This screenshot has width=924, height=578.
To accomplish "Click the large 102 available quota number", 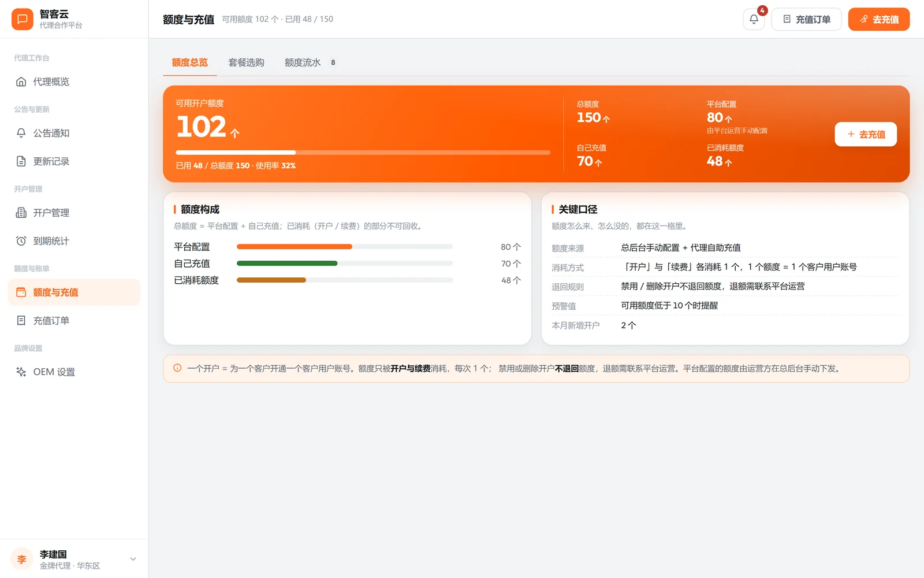I will point(201,127).
